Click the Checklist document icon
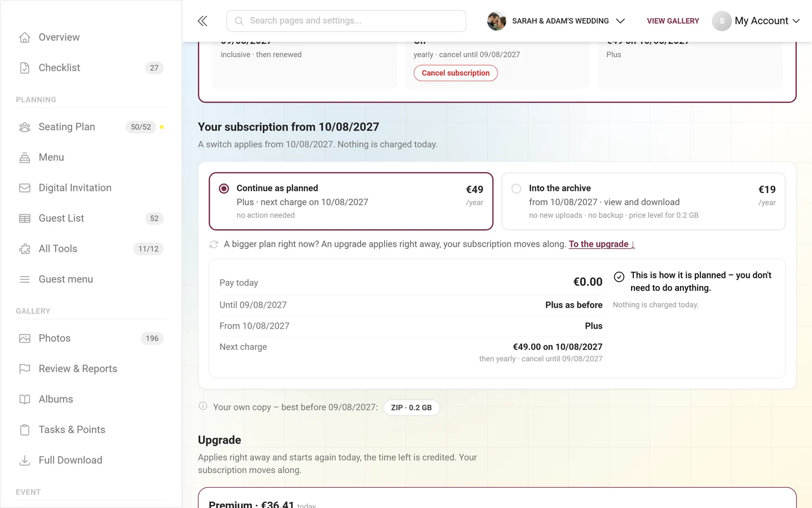 25,68
